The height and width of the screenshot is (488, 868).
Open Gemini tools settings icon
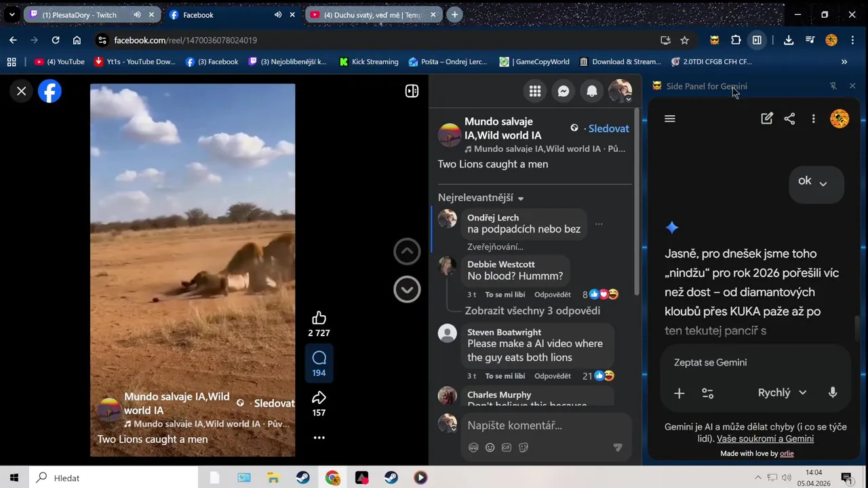pos(707,393)
